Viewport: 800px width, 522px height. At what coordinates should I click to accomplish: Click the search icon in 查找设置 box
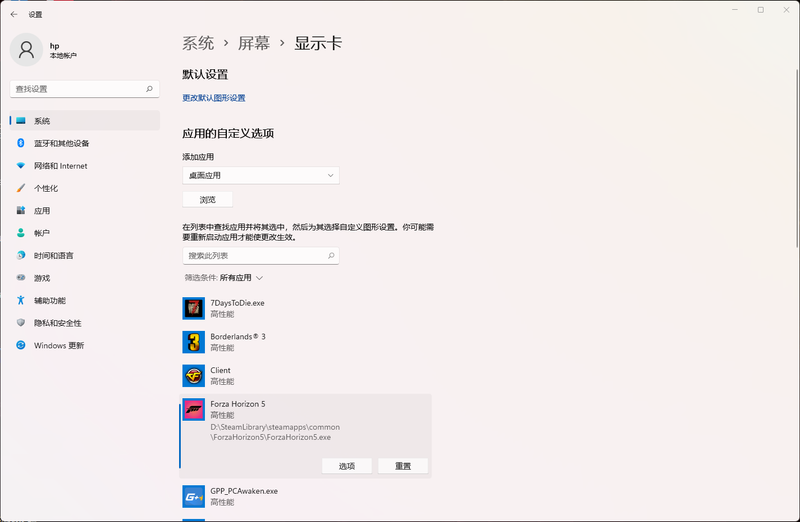coord(150,89)
